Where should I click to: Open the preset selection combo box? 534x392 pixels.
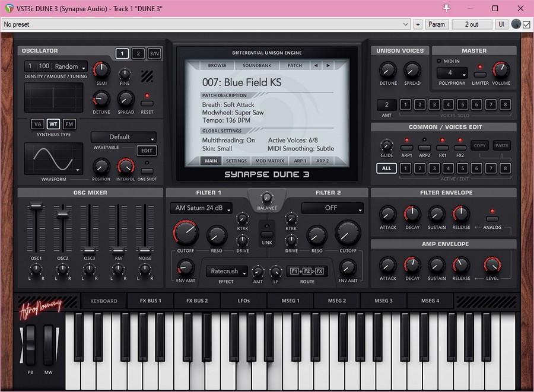tap(206, 24)
